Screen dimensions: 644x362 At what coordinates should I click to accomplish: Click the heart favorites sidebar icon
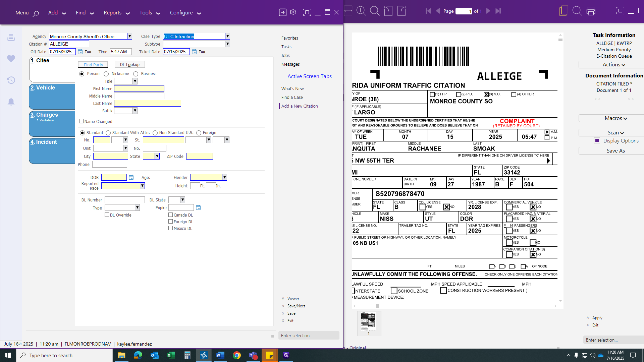pyautogui.click(x=11, y=59)
